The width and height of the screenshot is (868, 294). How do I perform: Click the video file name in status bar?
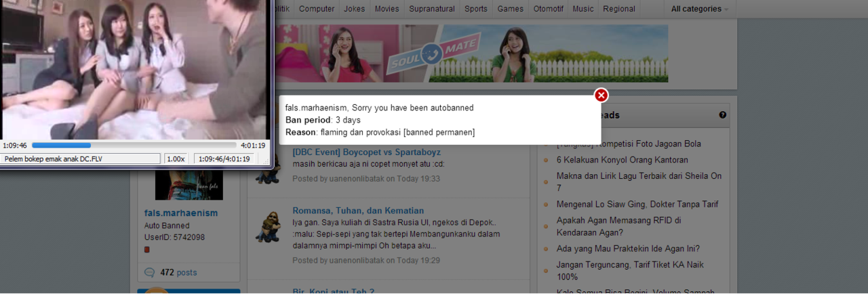point(81,159)
